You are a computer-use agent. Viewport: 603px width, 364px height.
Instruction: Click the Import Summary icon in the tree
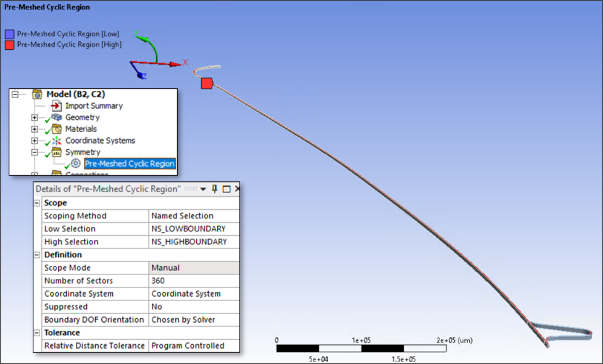[57, 106]
